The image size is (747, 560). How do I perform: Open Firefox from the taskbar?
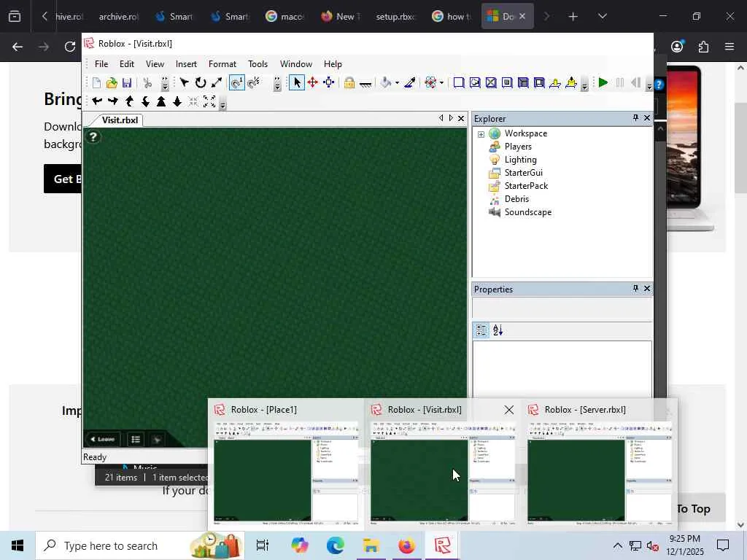(406, 545)
